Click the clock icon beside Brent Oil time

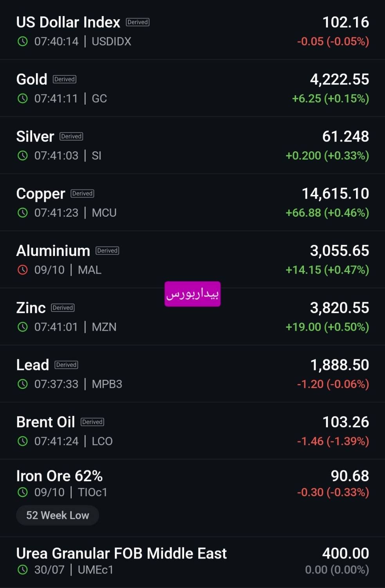pyautogui.click(x=23, y=441)
